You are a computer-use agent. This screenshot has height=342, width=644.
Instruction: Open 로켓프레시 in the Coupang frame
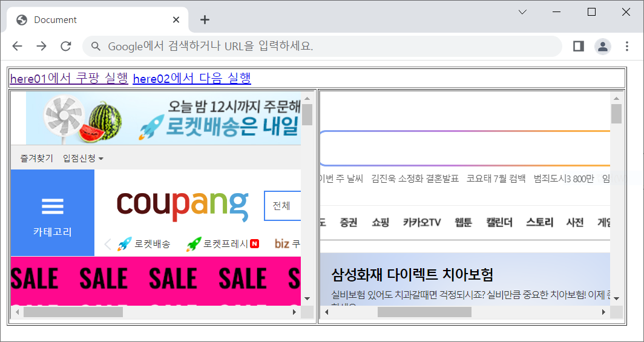[x=222, y=245]
